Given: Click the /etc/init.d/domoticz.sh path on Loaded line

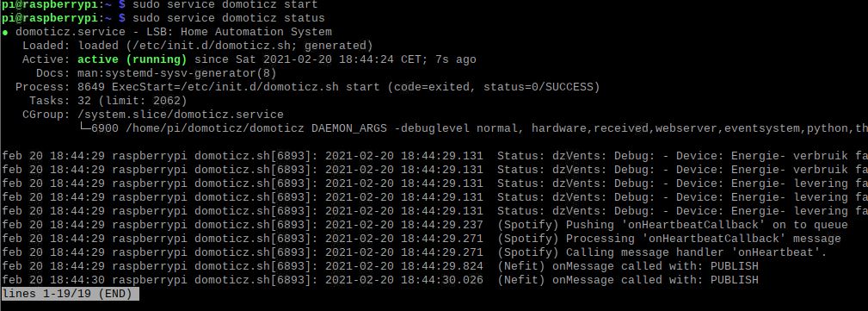Looking at the screenshot, I should (212, 46).
